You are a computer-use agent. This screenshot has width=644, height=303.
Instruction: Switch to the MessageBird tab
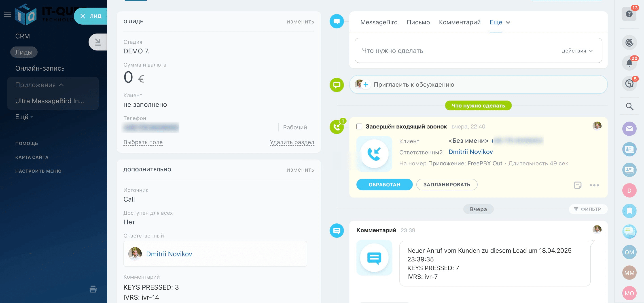point(379,22)
